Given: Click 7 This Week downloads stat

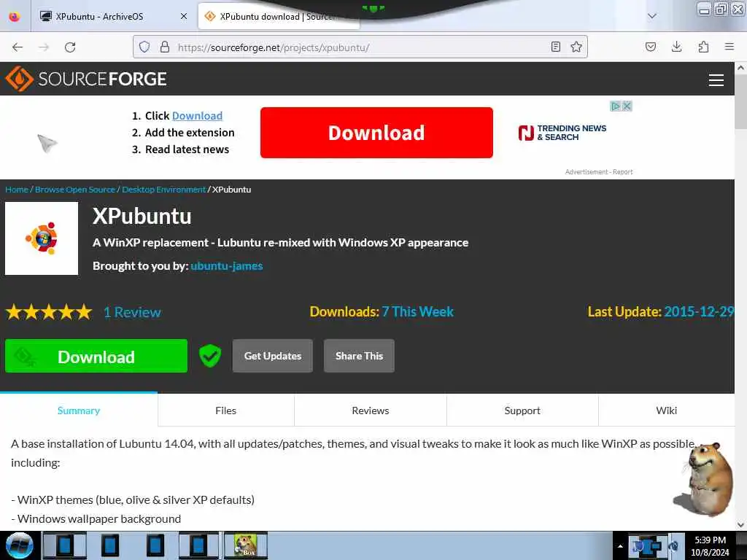Looking at the screenshot, I should click(x=417, y=312).
